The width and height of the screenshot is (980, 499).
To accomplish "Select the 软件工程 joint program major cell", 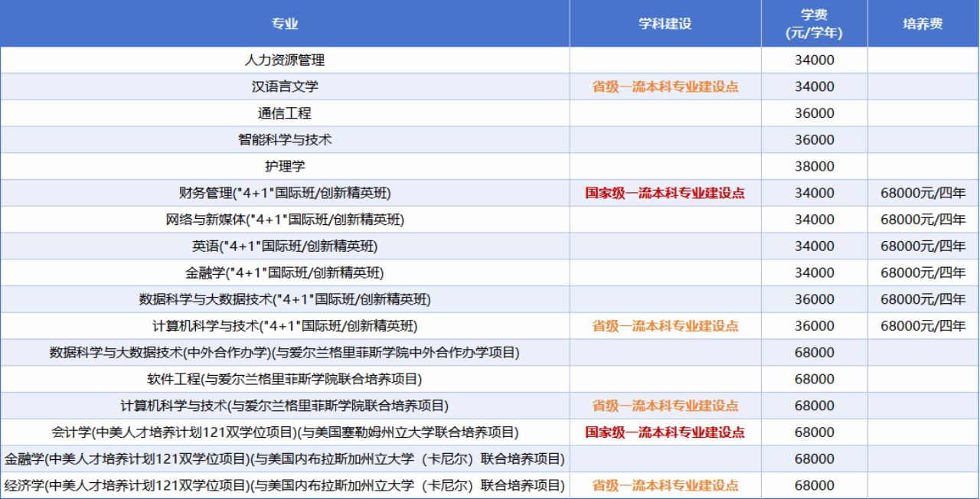I will (284, 379).
